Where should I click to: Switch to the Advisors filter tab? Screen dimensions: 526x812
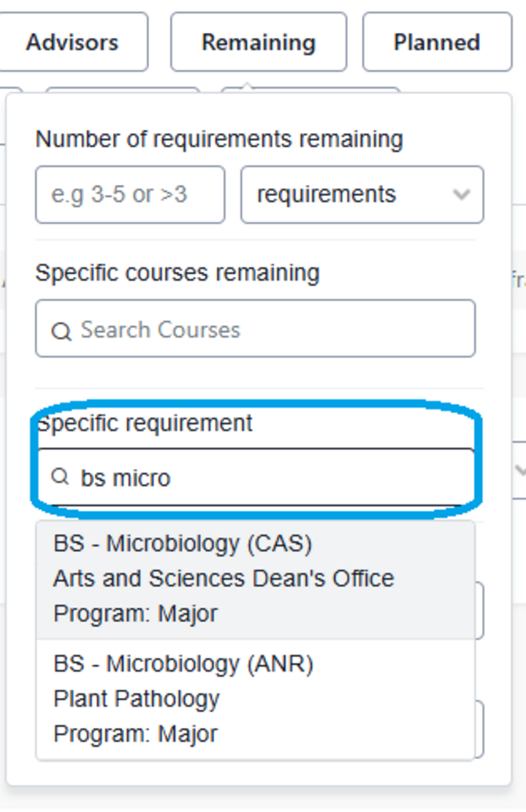tap(72, 42)
